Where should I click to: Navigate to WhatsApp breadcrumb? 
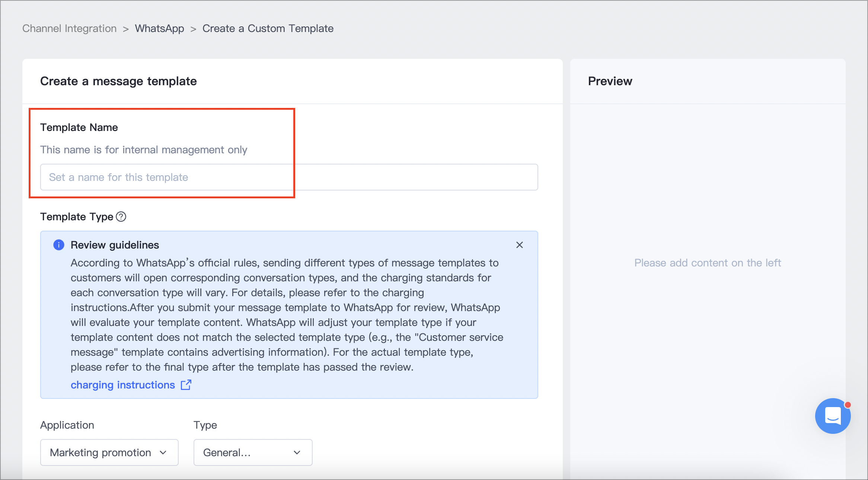[160, 28]
